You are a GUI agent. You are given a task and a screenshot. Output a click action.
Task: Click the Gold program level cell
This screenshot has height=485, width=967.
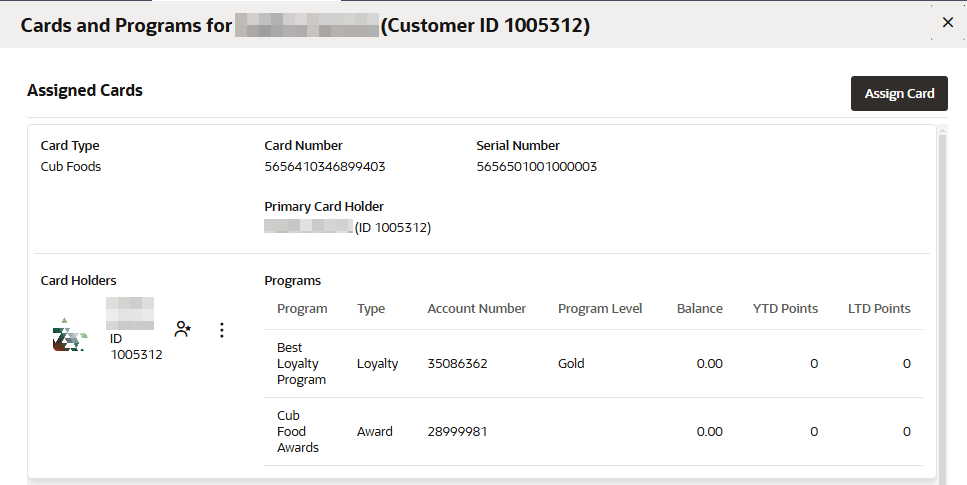click(571, 363)
